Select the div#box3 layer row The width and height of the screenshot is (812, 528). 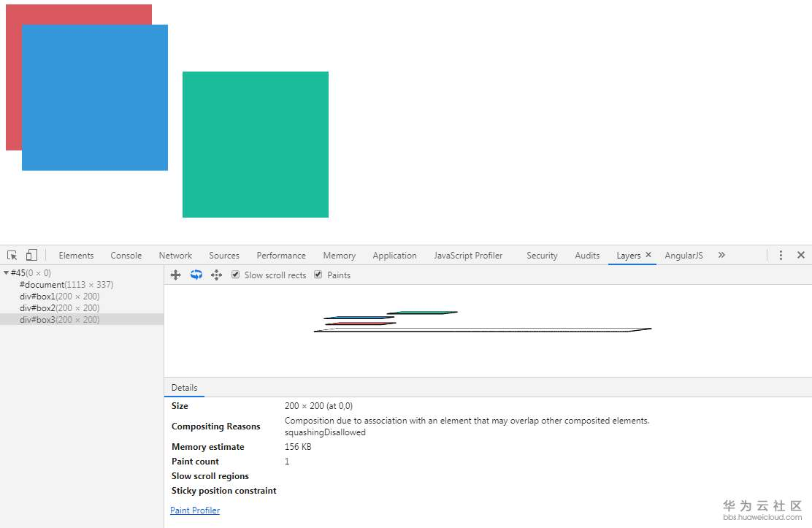pyautogui.click(x=82, y=320)
